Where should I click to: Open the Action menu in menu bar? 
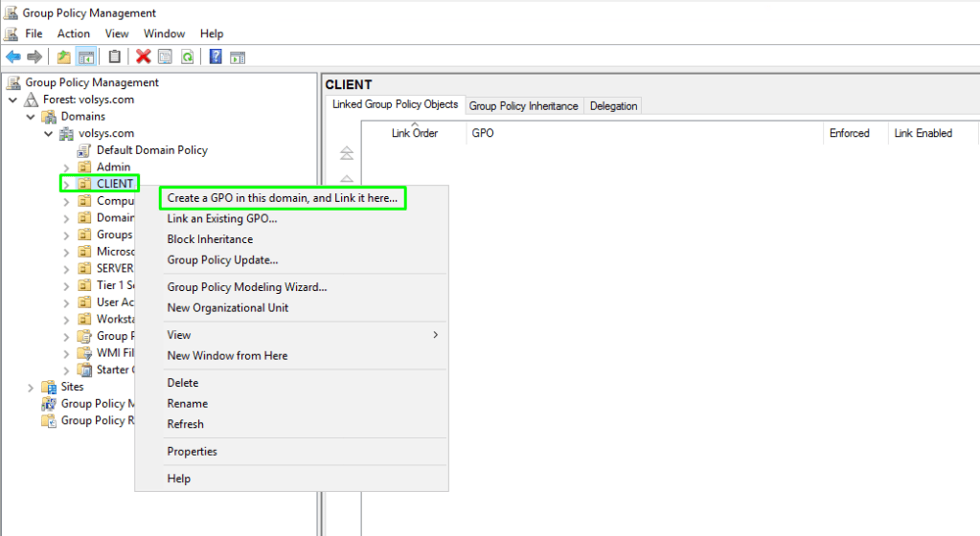74,33
